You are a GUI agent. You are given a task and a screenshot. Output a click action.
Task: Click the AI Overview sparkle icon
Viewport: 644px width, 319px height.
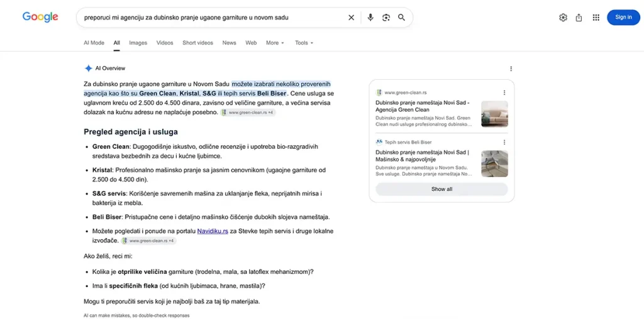click(88, 68)
